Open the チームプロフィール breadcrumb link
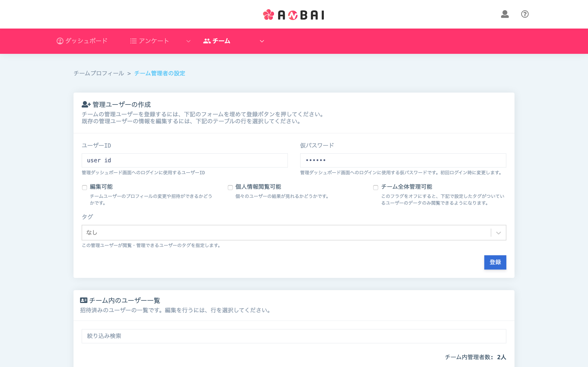This screenshot has height=367, width=588. tap(98, 73)
